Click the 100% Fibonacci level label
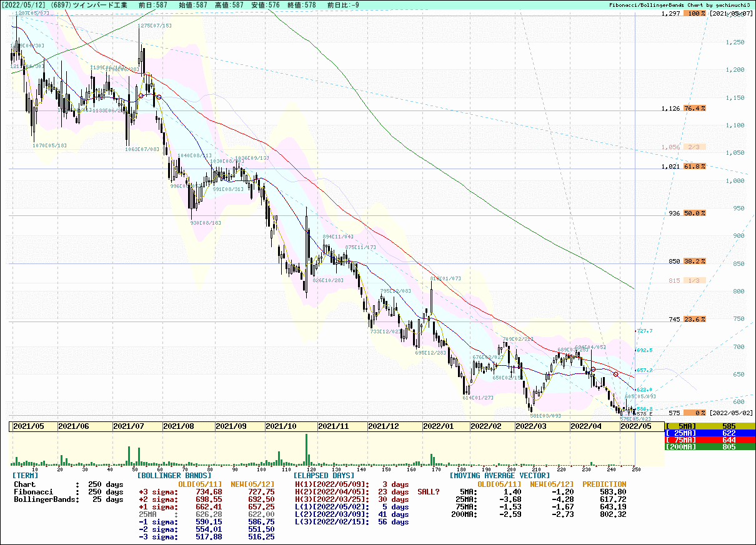Viewport: 756px width, 545px height. 696,14
